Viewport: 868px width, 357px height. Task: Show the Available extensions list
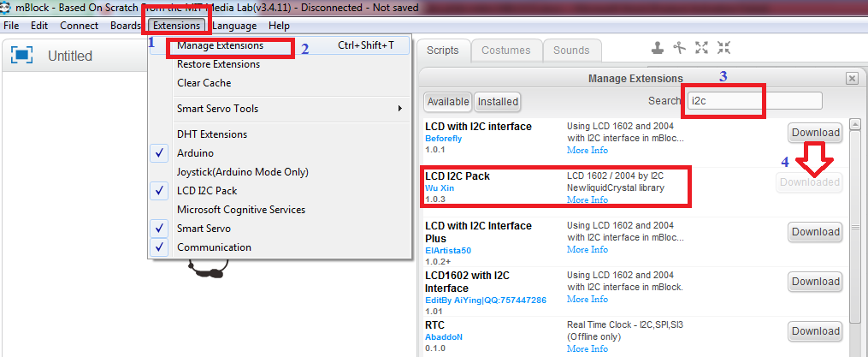tap(448, 101)
